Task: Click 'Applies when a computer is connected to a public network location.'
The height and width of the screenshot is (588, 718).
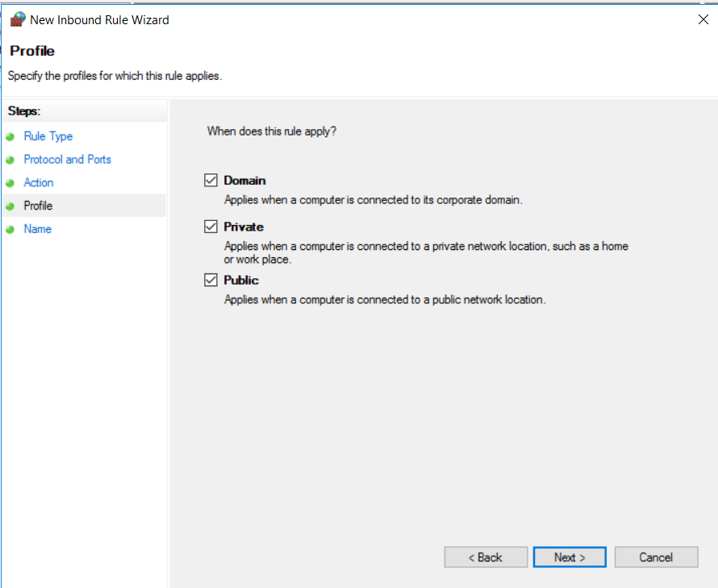Action: coord(385,299)
